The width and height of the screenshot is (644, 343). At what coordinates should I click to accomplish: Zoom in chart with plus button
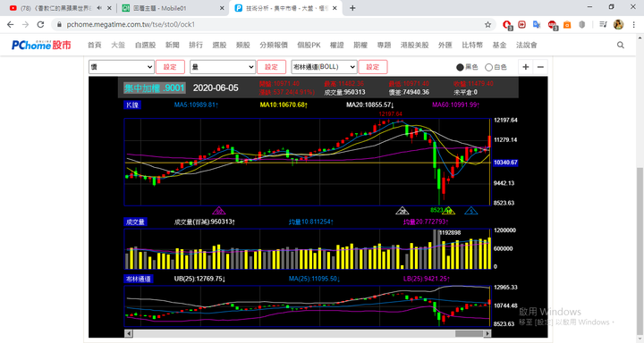(x=525, y=67)
